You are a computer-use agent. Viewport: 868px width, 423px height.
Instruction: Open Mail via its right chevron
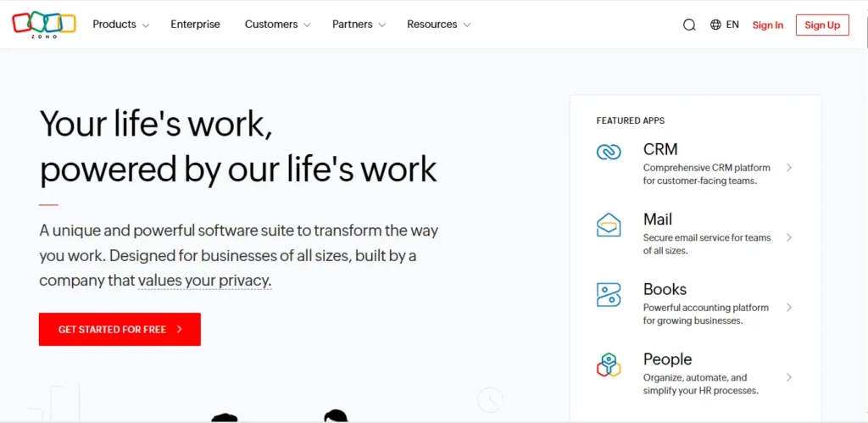(789, 237)
